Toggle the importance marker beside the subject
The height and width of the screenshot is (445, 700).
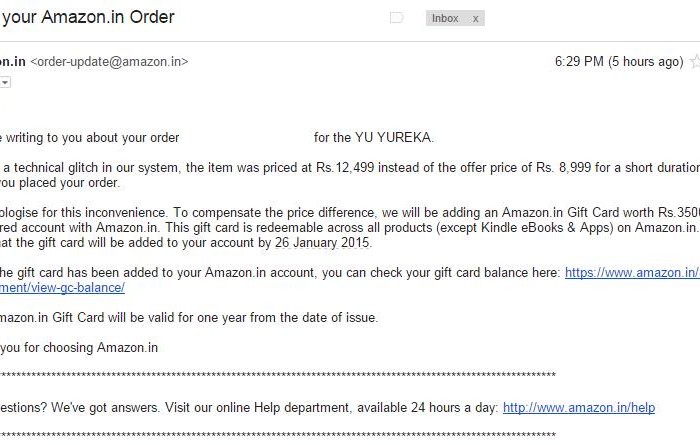coord(396,18)
